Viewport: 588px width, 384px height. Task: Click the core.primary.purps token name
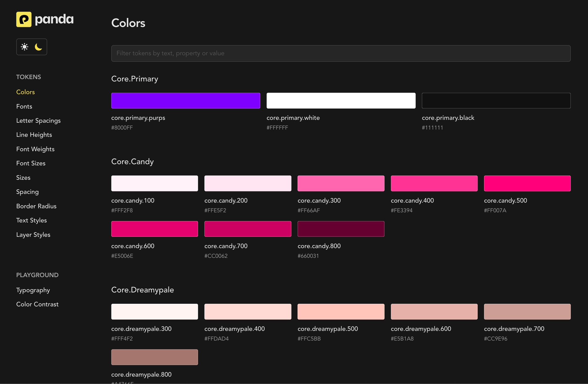(x=138, y=118)
